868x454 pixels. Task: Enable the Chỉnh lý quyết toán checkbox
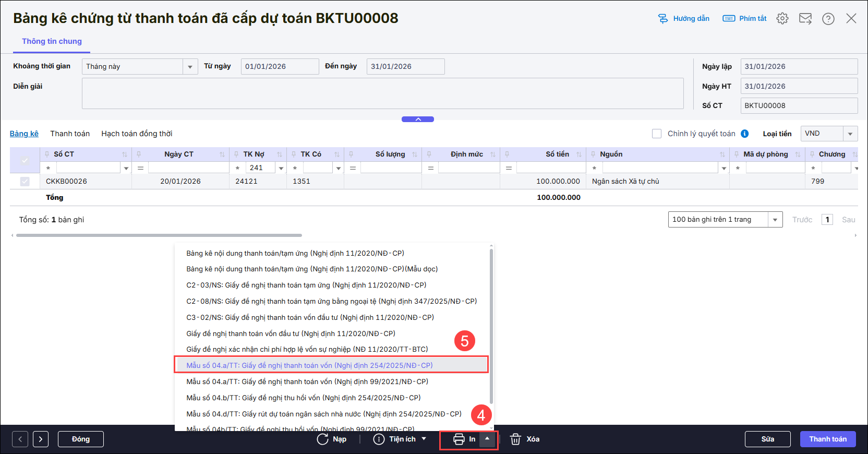tap(657, 134)
